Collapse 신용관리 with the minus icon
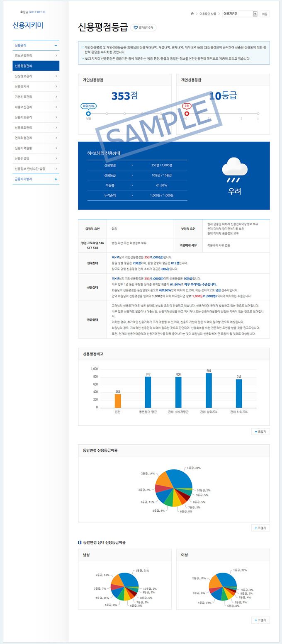 (x=56, y=45)
